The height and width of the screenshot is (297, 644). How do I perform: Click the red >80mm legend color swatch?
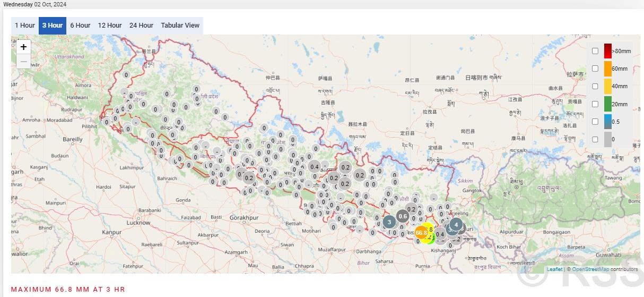(608, 51)
